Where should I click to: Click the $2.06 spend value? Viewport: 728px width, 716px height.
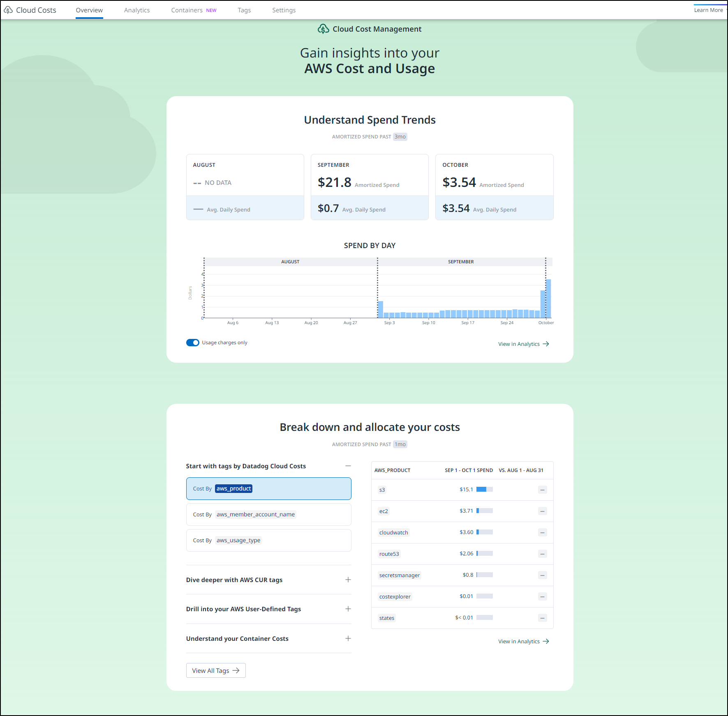tap(466, 554)
